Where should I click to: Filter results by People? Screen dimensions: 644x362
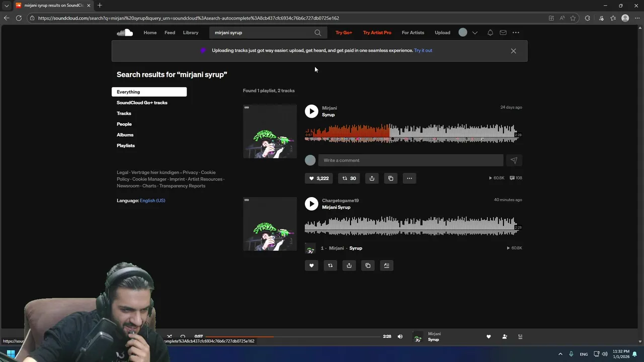(124, 124)
